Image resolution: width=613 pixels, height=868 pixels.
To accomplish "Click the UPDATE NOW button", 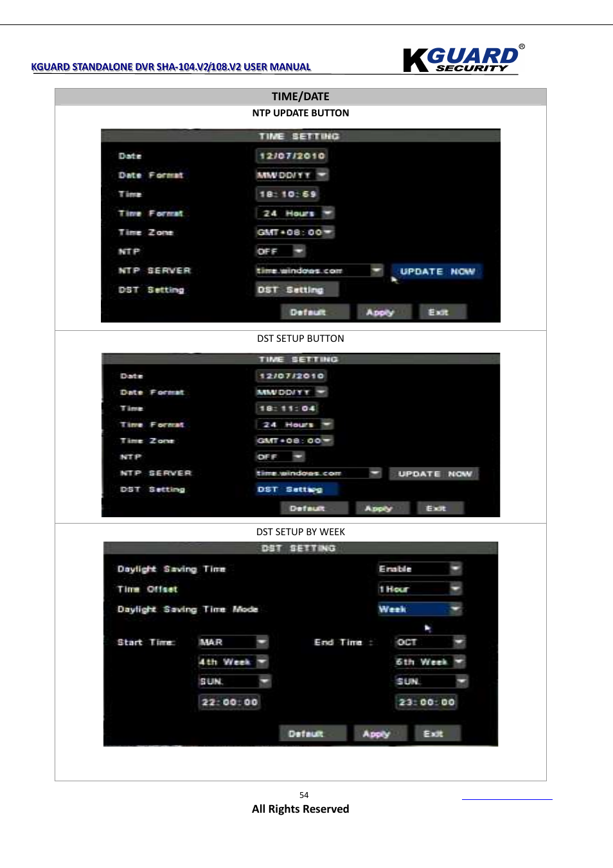I will 436,271.
